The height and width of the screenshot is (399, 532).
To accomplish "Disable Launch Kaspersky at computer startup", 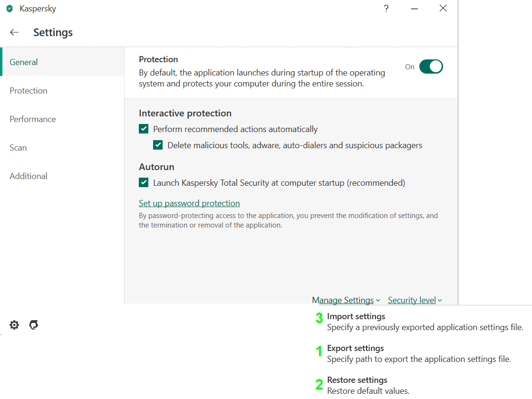I will (144, 182).
